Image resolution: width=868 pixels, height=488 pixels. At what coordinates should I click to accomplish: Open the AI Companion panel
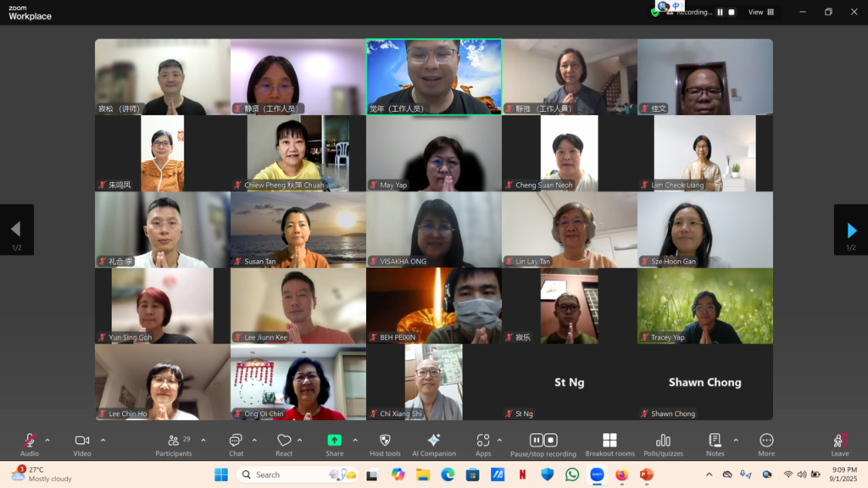tap(433, 444)
